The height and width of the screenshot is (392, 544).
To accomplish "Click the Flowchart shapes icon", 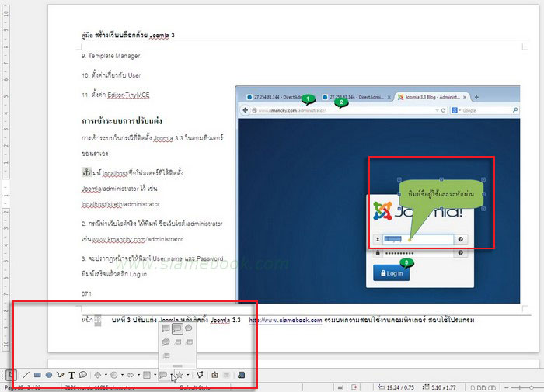I will coord(147,375).
